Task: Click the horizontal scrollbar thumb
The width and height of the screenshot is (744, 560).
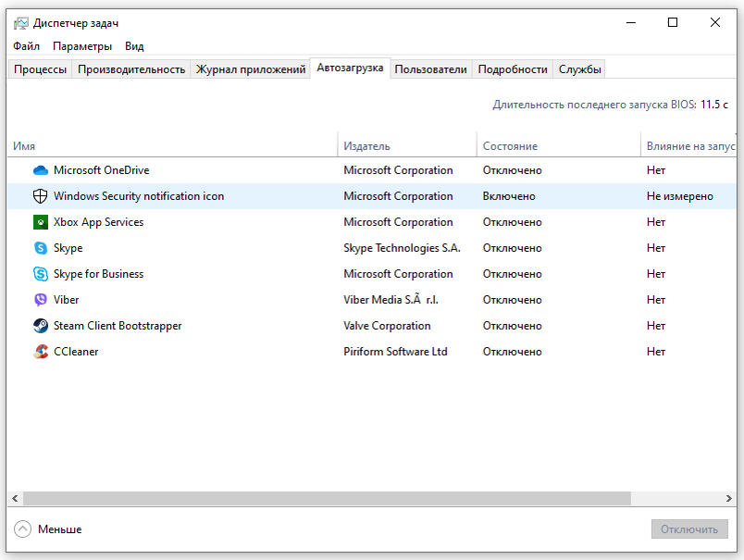Action: tap(327, 498)
